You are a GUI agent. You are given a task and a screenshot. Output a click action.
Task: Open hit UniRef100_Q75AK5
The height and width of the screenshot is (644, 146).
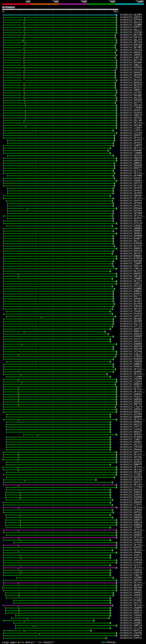(131, 509)
